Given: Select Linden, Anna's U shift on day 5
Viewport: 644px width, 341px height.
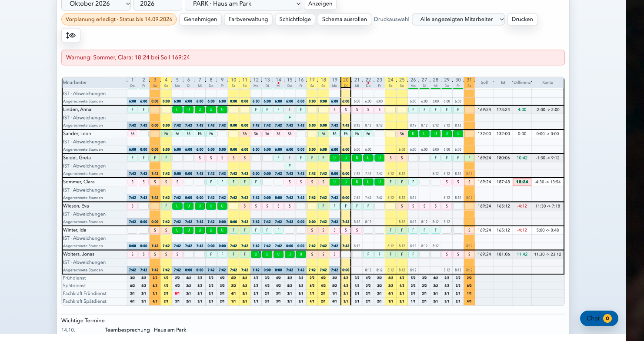Looking at the screenshot, I should [177, 109].
